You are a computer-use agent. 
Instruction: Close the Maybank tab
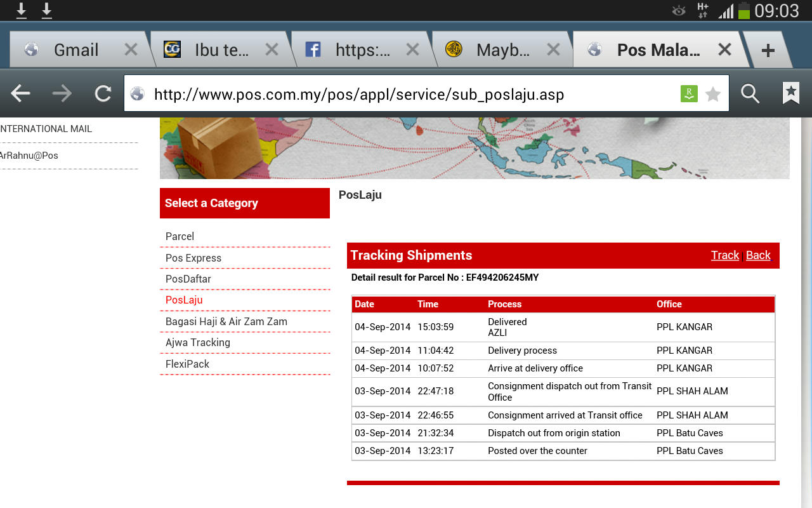tap(553, 50)
